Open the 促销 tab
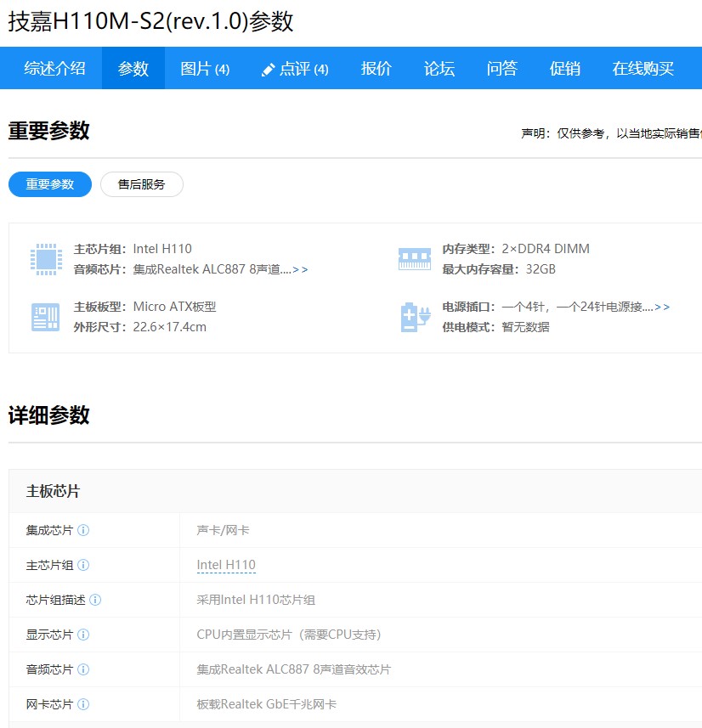The width and height of the screenshot is (702, 728). click(x=564, y=68)
